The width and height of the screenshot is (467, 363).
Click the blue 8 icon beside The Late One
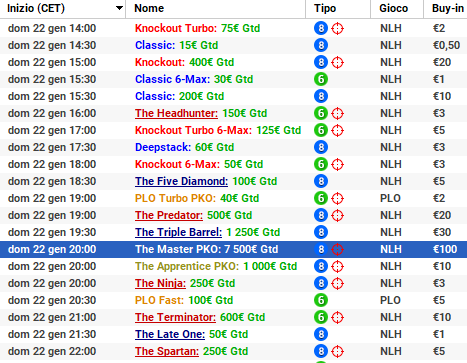321,334
